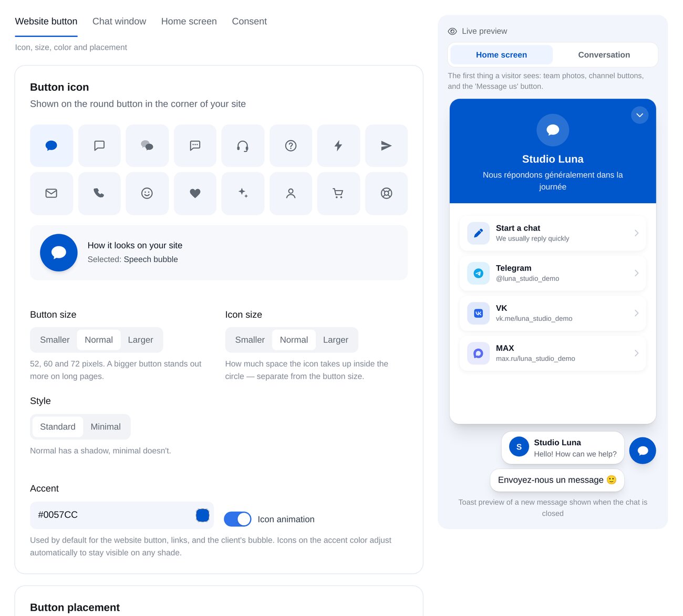Viewport: 683px width, 616px height.
Task: Show the Home screen live preview
Action: click(501, 55)
